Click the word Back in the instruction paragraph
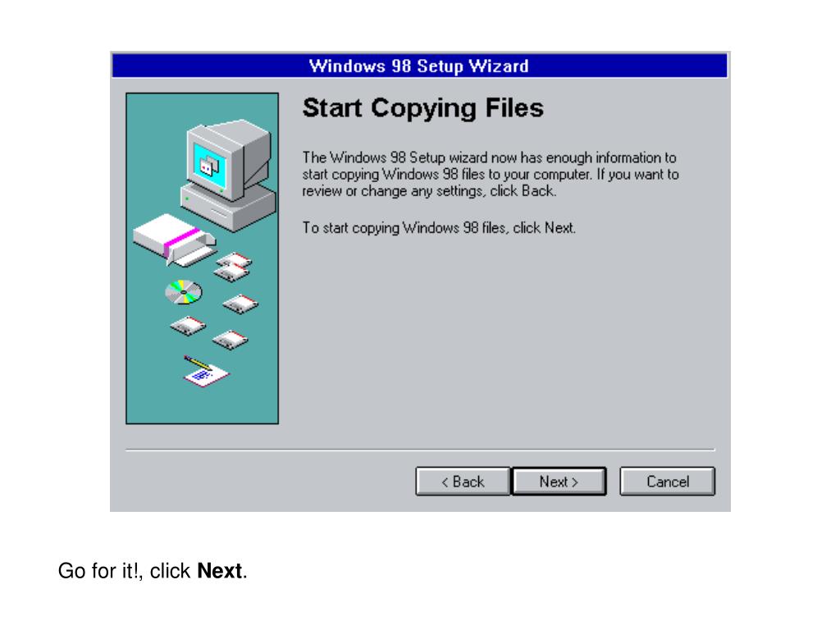Screen dimensions: 840x630 (537, 190)
